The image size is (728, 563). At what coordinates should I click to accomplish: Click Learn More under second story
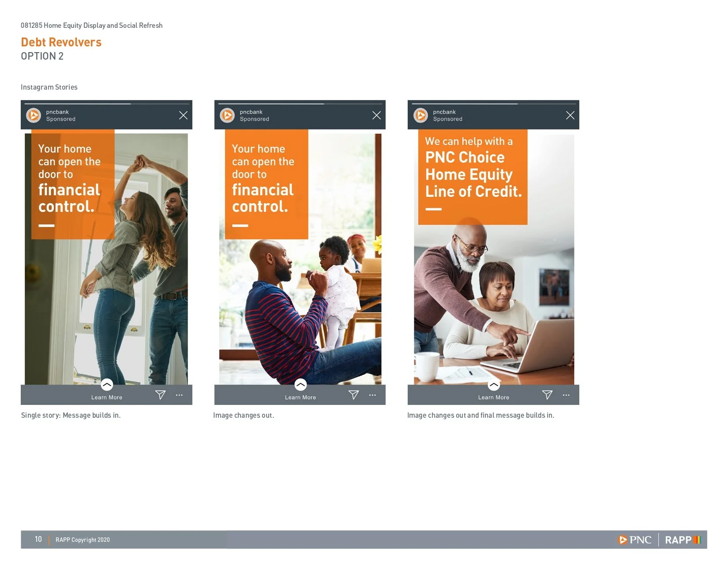point(300,397)
